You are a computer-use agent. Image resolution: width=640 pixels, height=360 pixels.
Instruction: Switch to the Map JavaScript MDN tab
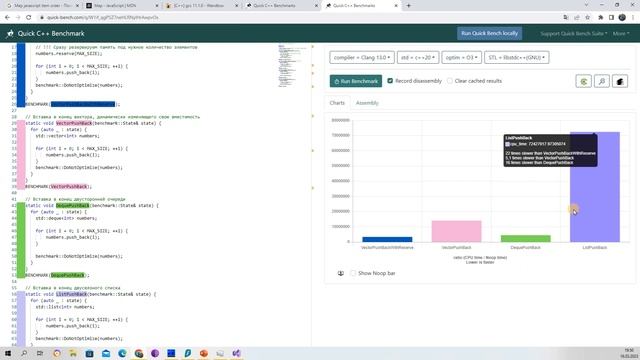point(121,6)
